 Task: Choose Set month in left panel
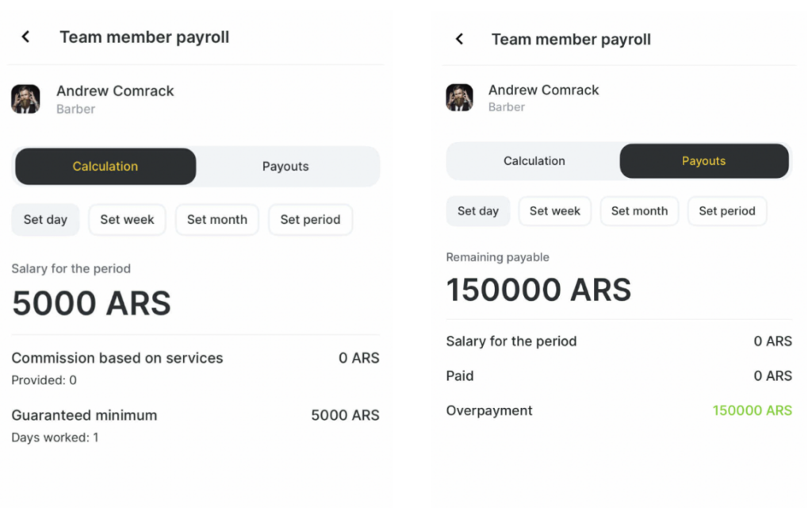216,220
